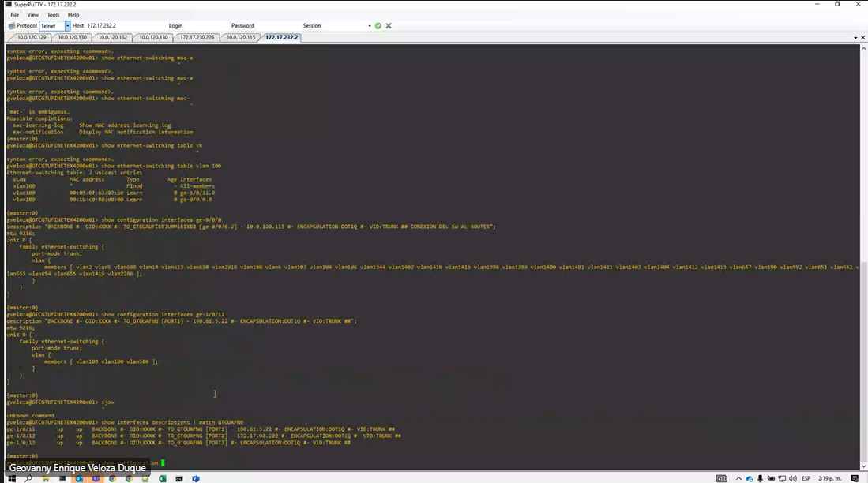Show hidden system tray icons chevron
868x483 pixels.
coord(737,478)
